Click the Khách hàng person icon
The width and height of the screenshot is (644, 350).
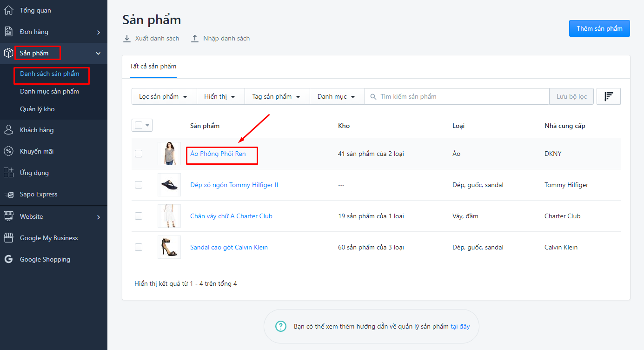[8, 130]
